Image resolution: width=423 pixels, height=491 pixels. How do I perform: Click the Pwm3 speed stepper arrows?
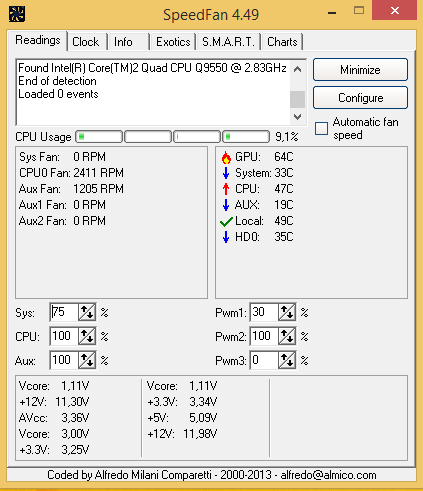pos(287,360)
